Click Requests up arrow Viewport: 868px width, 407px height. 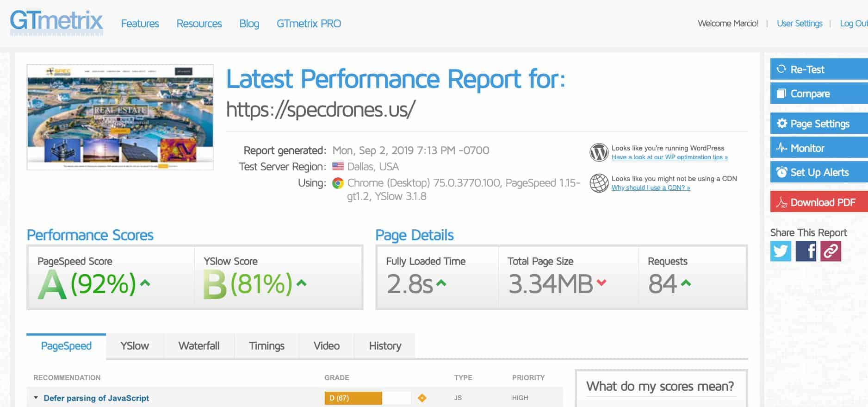point(686,282)
